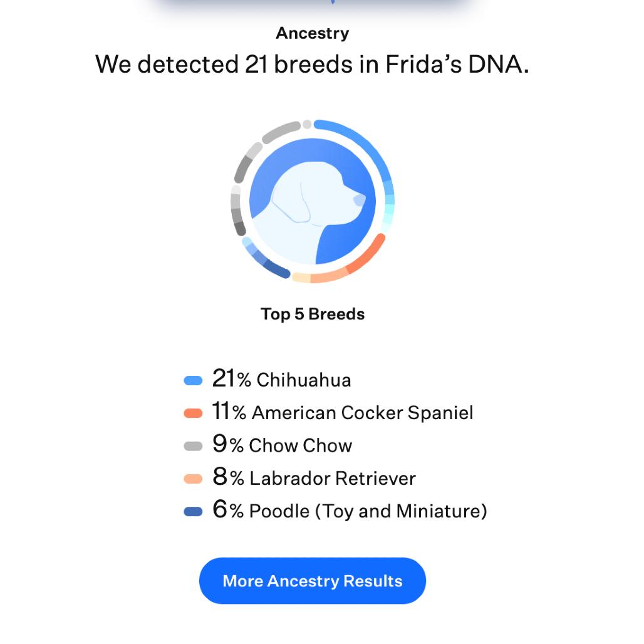The image size is (644, 644).
Task: Click the Ancestry section heading
Action: point(313,33)
